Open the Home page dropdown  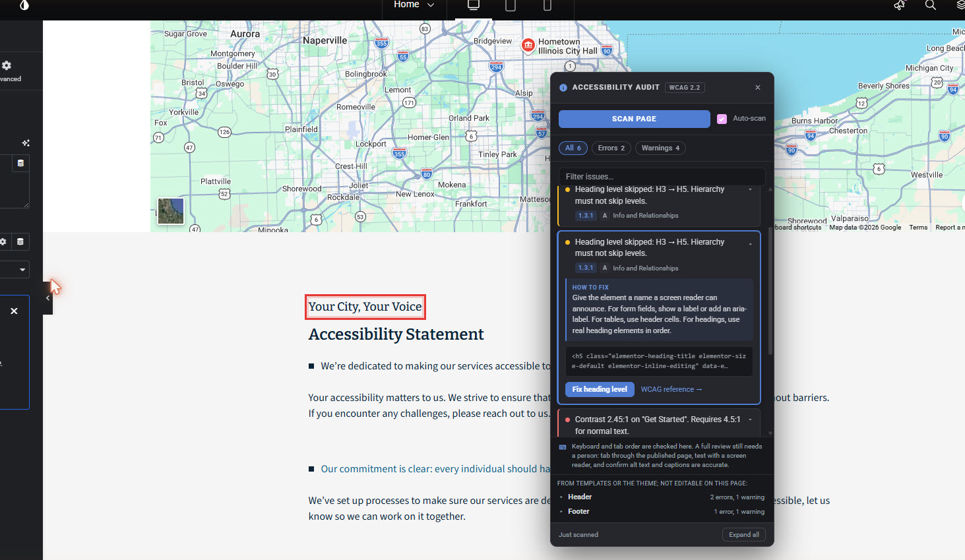coord(414,5)
